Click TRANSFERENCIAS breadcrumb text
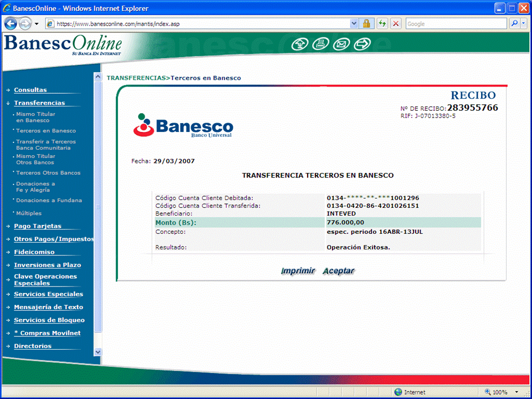This screenshot has height=399, width=532. [136, 78]
